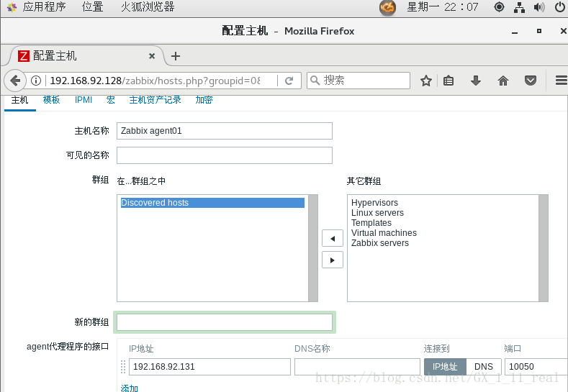Image resolution: width=568 pixels, height=392 pixels.
Task: Open a new tab with plus button
Action: coord(176,56)
